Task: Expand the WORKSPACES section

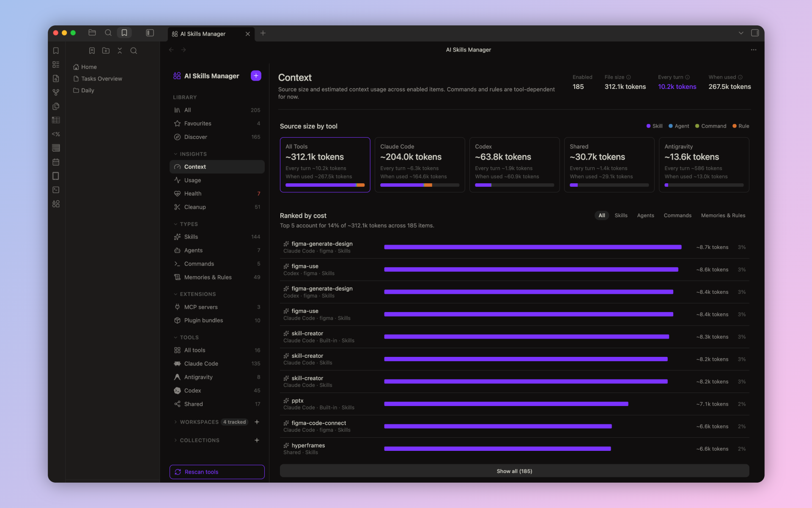Action: pyautogui.click(x=196, y=422)
